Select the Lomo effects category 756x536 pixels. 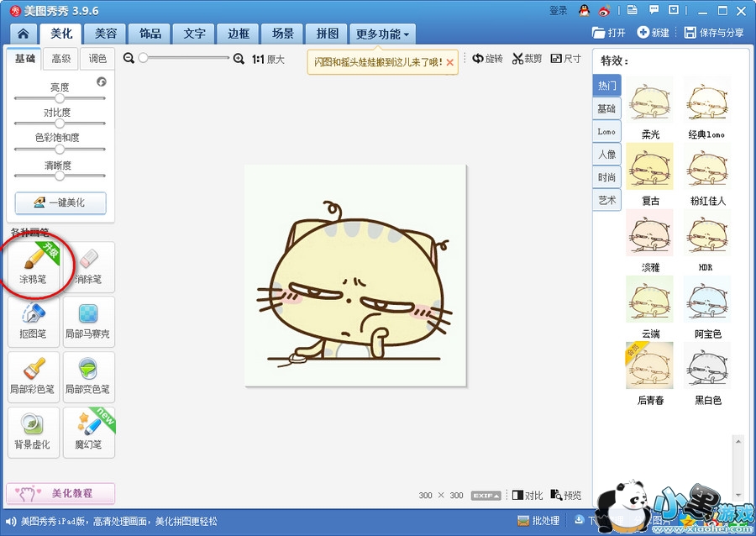click(606, 132)
